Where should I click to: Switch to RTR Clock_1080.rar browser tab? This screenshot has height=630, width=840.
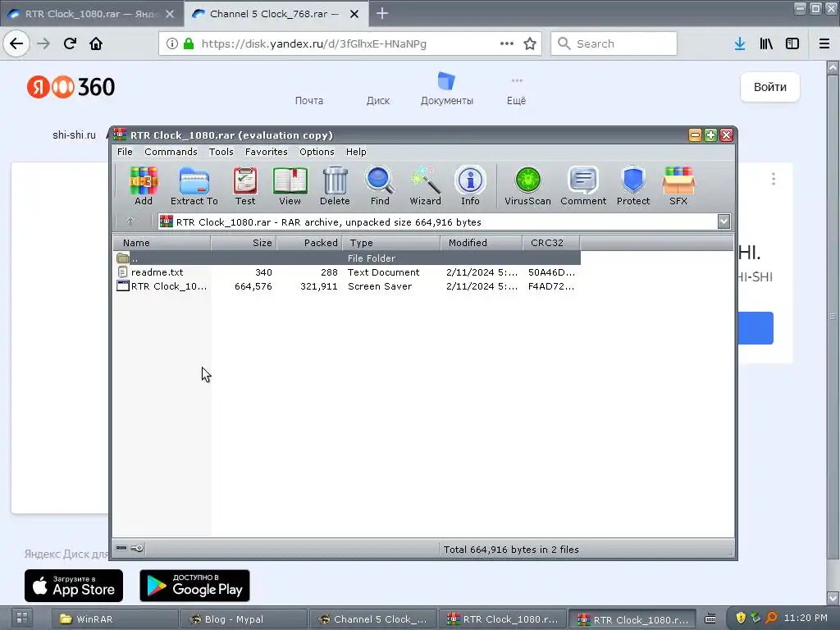click(x=91, y=14)
